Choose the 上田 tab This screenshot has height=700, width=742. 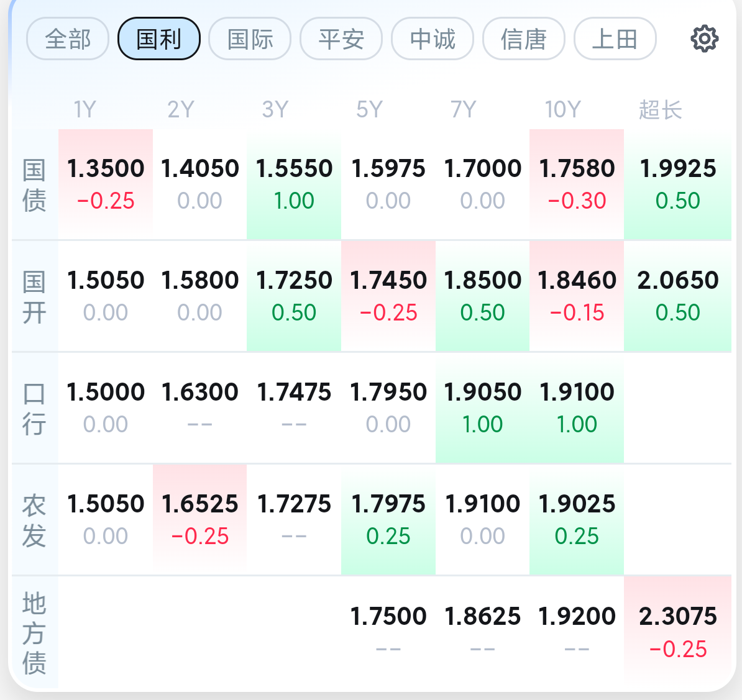[x=615, y=39]
